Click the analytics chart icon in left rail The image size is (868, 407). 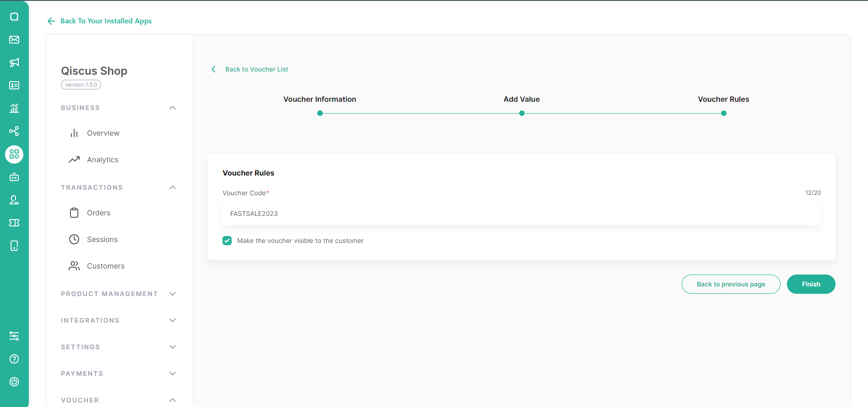pos(14,108)
